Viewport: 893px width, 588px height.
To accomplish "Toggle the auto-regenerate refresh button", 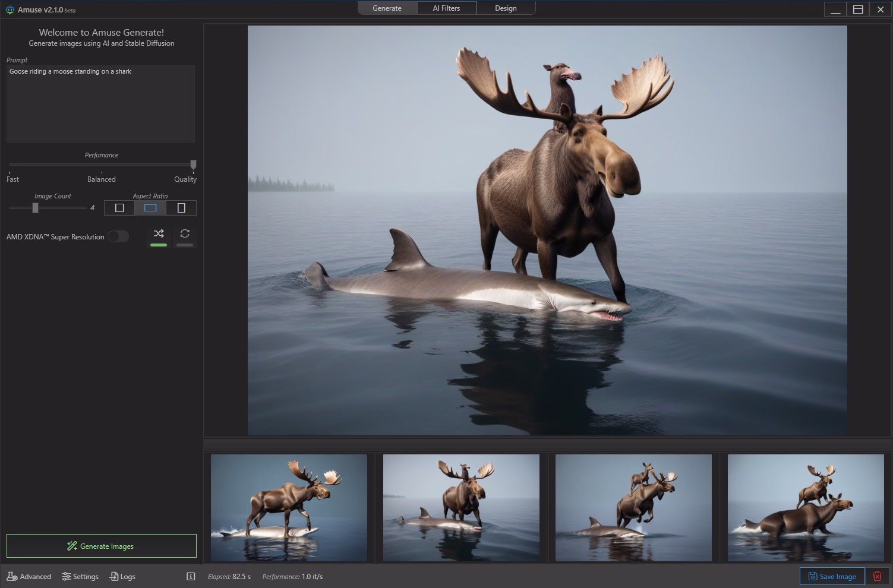I will click(185, 234).
